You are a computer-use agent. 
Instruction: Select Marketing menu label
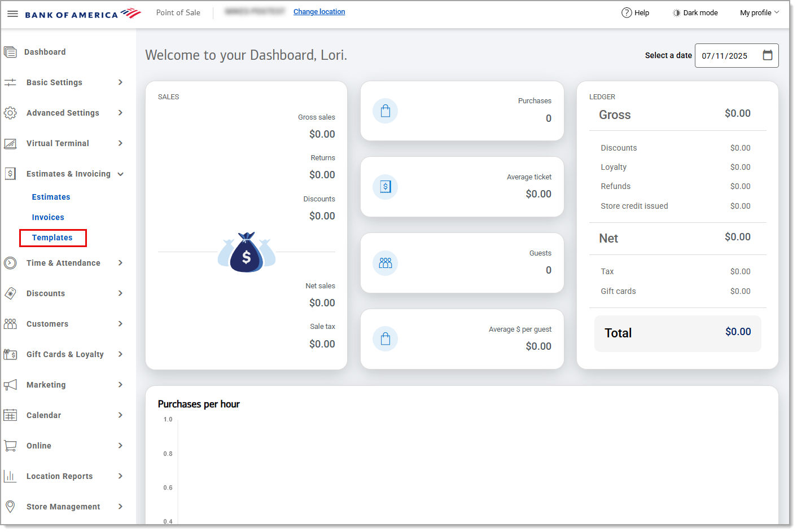(46, 385)
